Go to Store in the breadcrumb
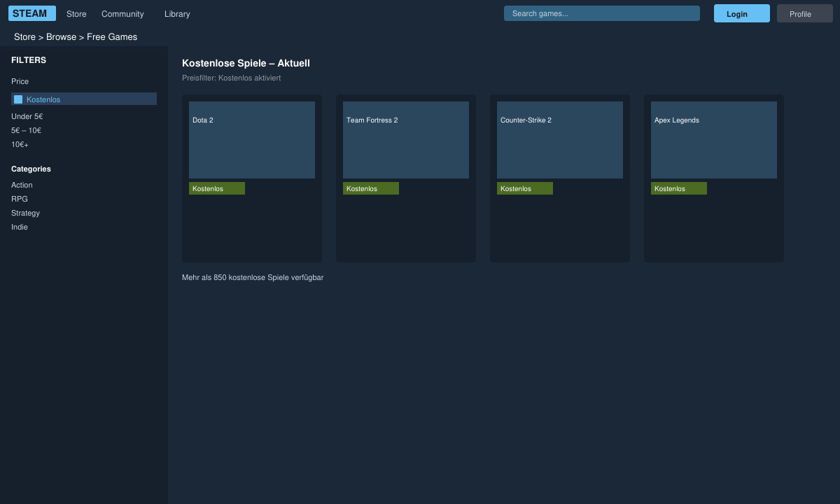The height and width of the screenshot is (504, 840). pos(24,37)
